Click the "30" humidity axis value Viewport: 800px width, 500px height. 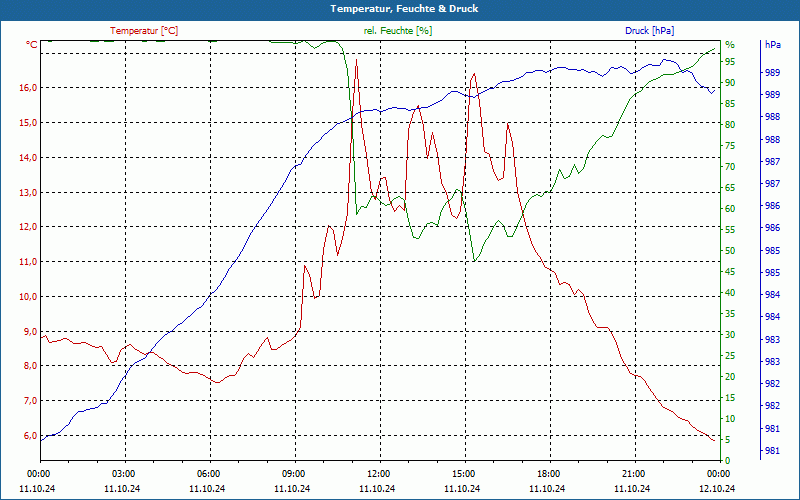pos(730,335)
